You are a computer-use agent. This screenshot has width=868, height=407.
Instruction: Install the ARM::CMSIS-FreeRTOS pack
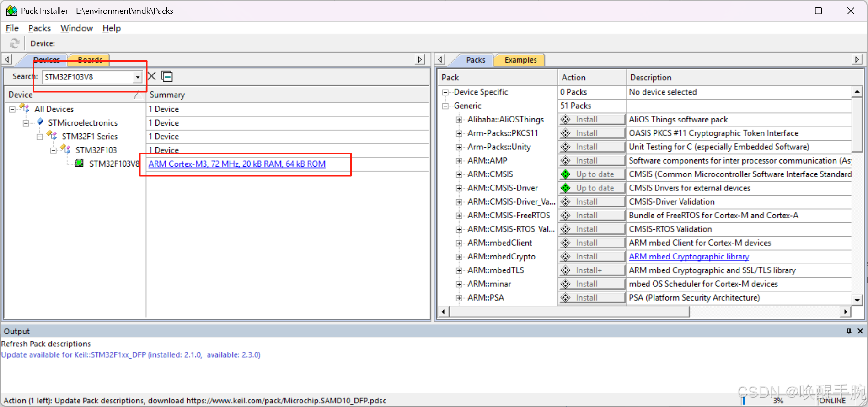(592, 215)
